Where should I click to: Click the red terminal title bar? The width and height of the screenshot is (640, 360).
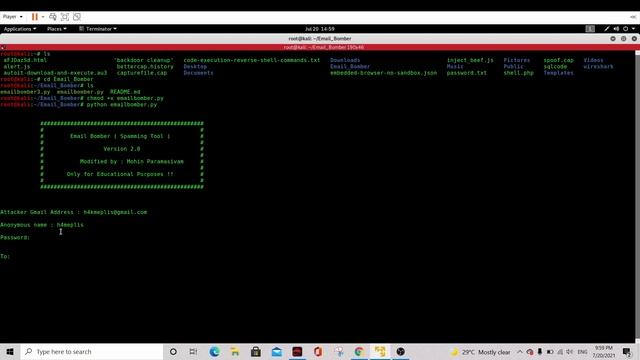[x=320, y=47]
